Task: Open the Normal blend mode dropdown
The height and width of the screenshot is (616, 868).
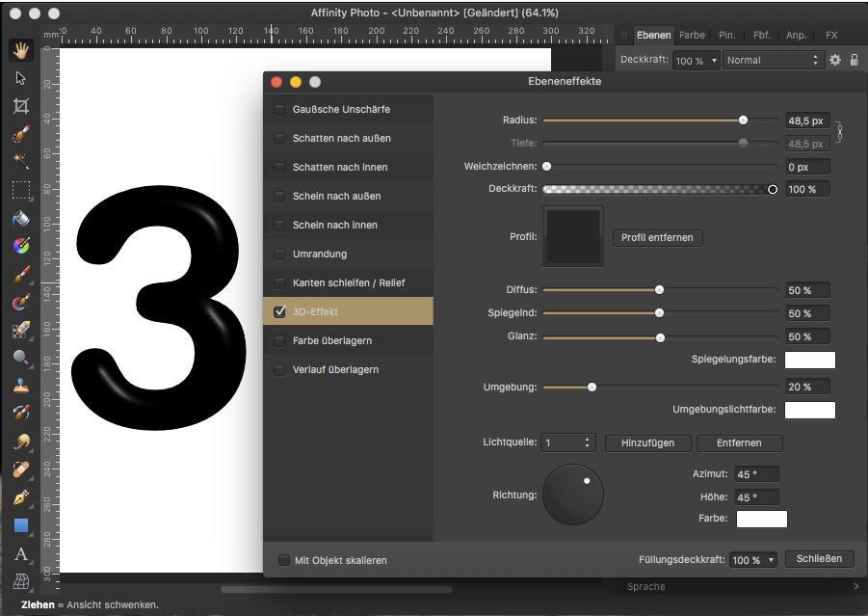Action: tap(773, 60)
